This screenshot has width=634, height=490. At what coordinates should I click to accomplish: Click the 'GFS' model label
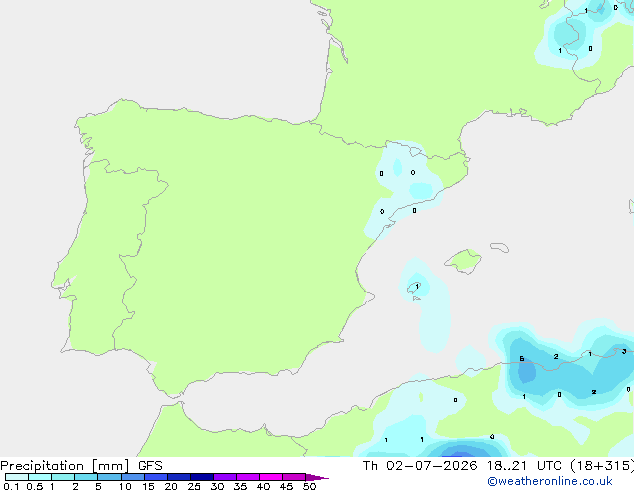coord(150,466)
